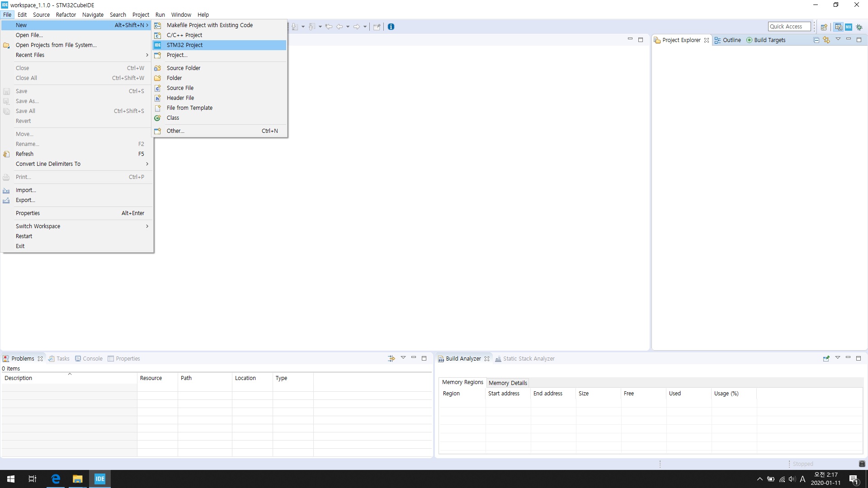
Task: Expand the Forward navigation history dropdown
Action: (x=365, y=27)
